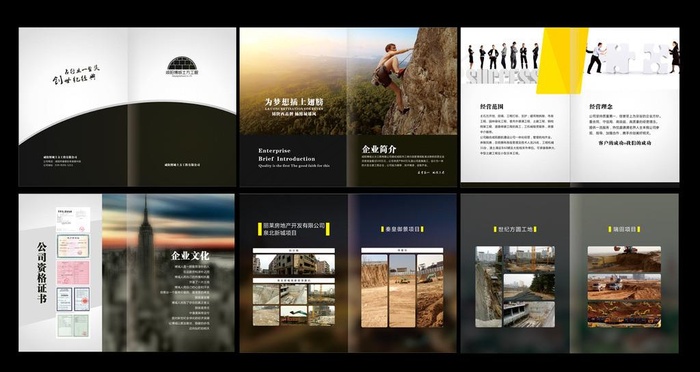Click the 为梦想插上翅膀 headline
The height and width of the screenshot is (372, 700).
pos(293,102)
